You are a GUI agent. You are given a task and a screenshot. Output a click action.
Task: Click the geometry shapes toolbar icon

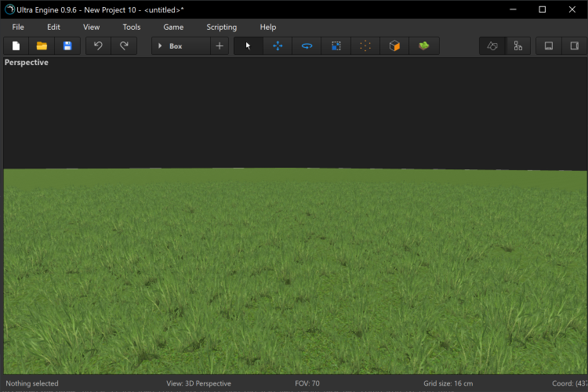point(492,45)
